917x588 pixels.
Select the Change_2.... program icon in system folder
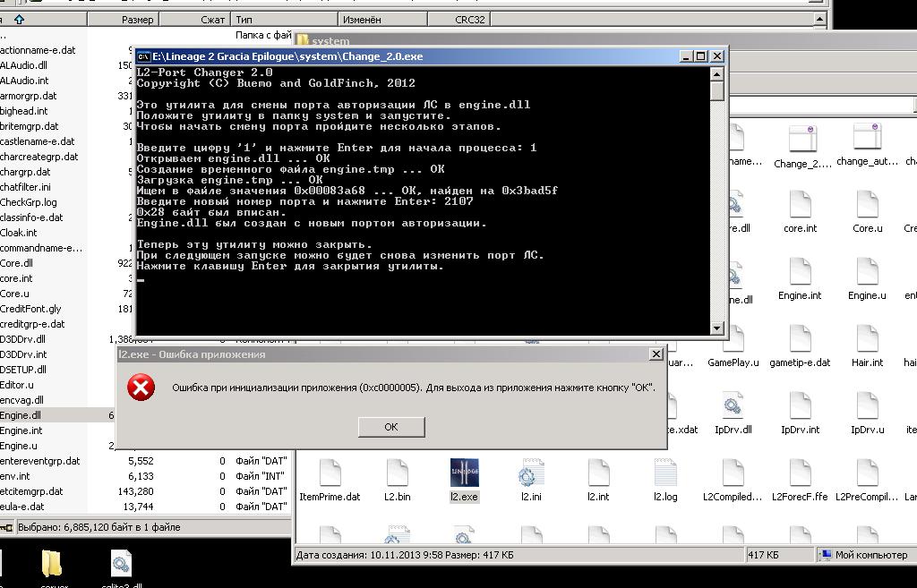tap(802, 139)
